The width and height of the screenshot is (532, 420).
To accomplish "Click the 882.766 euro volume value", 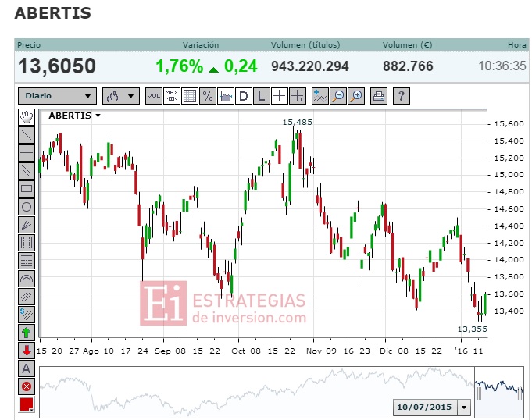I will 408,66.
